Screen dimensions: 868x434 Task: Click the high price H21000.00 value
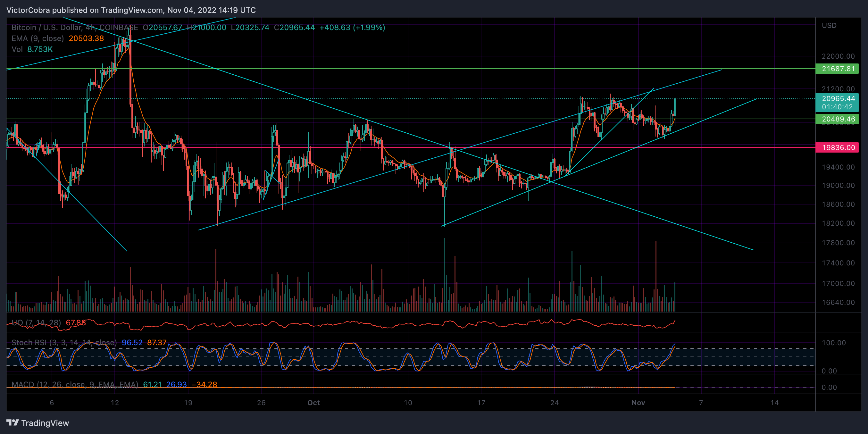click(x=206, y=28)
